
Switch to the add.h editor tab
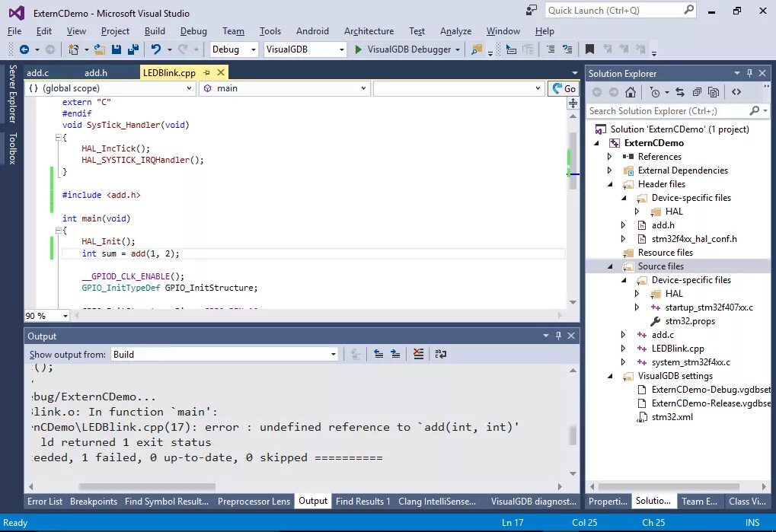click(x=96, y=73)
